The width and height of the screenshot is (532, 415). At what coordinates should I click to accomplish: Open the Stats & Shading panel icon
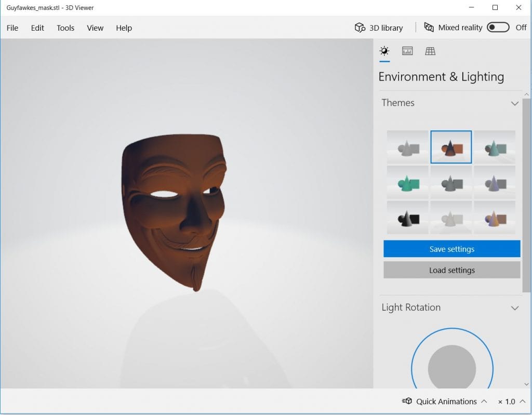click(x=407, y=51)
